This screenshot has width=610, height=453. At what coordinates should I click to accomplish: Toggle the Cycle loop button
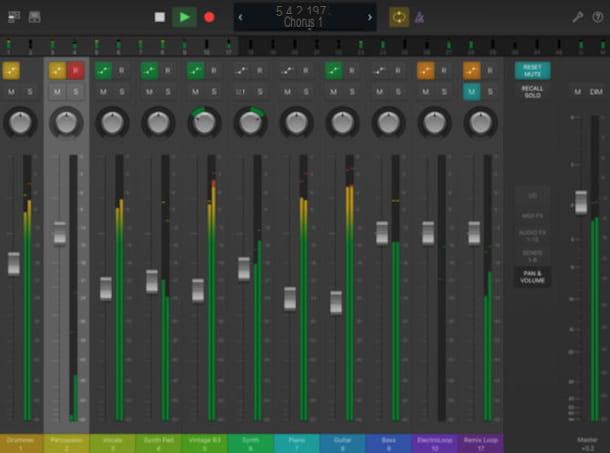click(398, 17)
